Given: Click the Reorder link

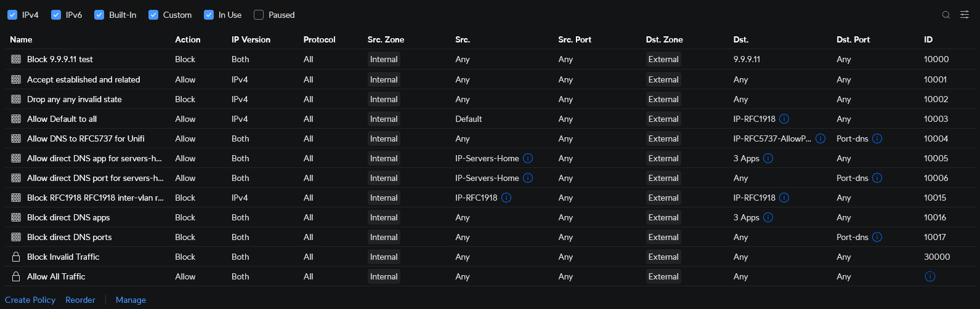Looking at the screenshot, I should coord(80,300).
